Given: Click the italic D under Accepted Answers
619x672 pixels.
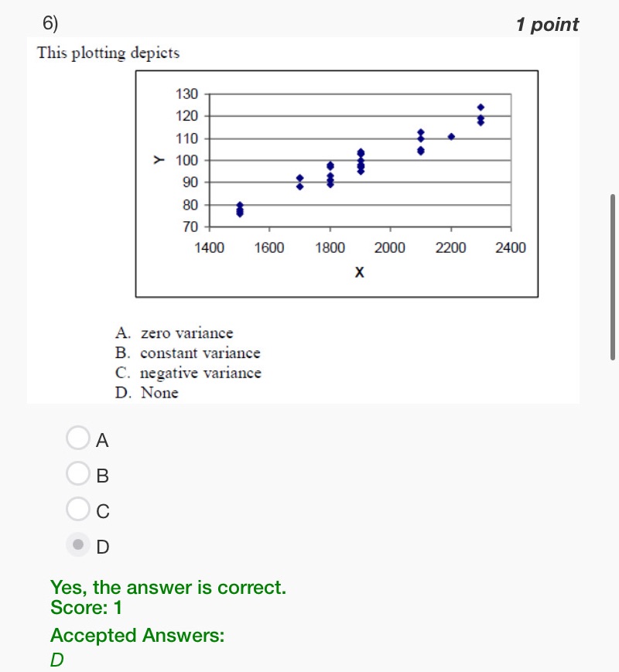Looking at the screenshot, I should (x=55, y=659).
